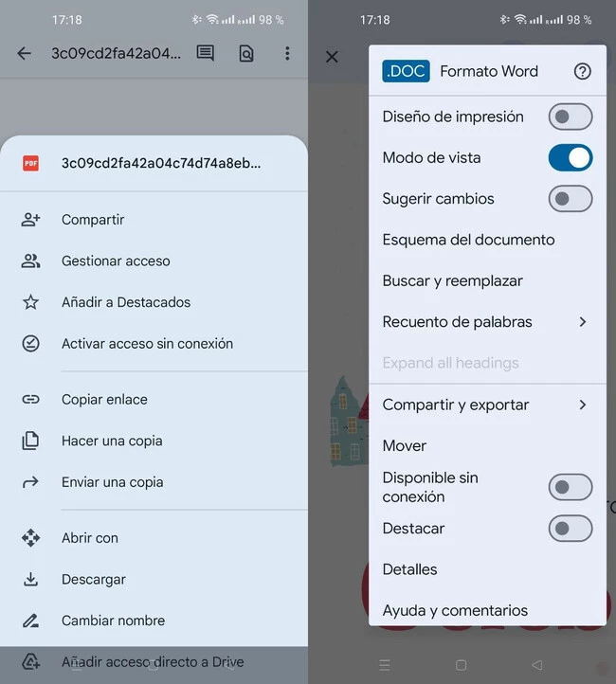Image resolution: width=616 pixels, height=684 pixels.
Task: Open the three-dot overflow menu
Action: [287, 54]
